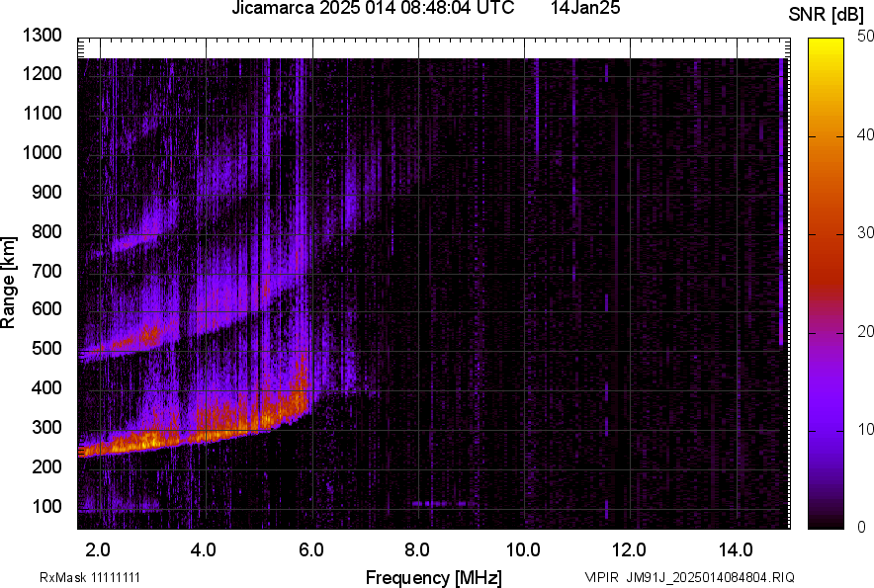Click the plot title 'Jicamarca 2025 014 08:48:04 UTC'

(373, 8)
